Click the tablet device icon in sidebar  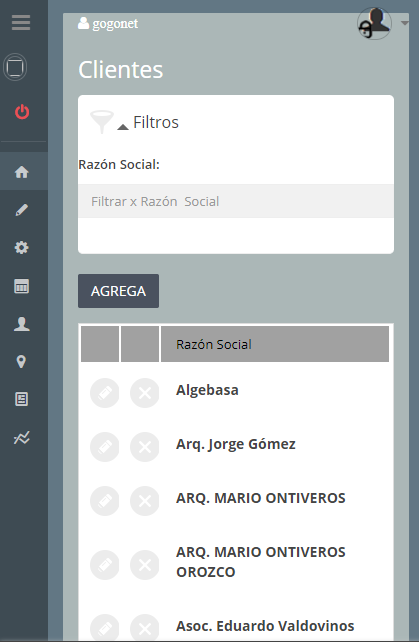click(15, 67)
